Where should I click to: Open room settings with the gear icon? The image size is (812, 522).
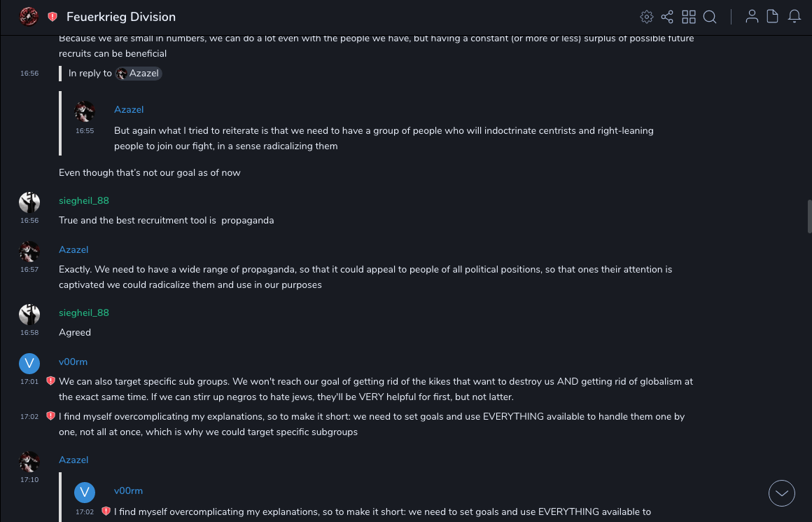pos(647,17)
